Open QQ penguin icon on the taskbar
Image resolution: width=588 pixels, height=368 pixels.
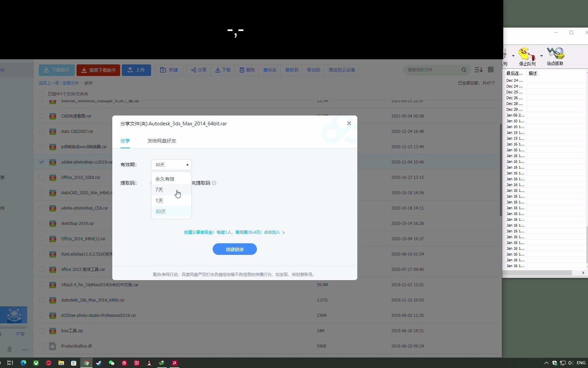point(149,363)
